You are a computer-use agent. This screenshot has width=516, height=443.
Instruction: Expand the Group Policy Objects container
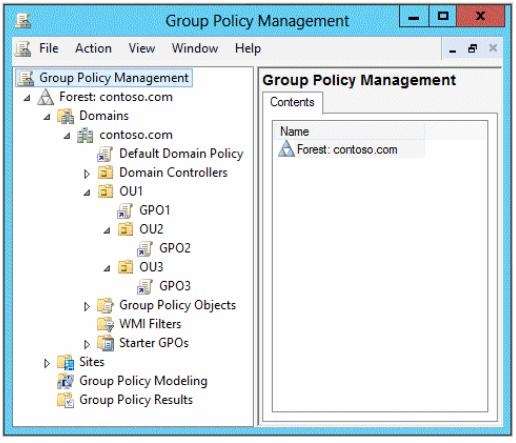(x=87, y=306)
